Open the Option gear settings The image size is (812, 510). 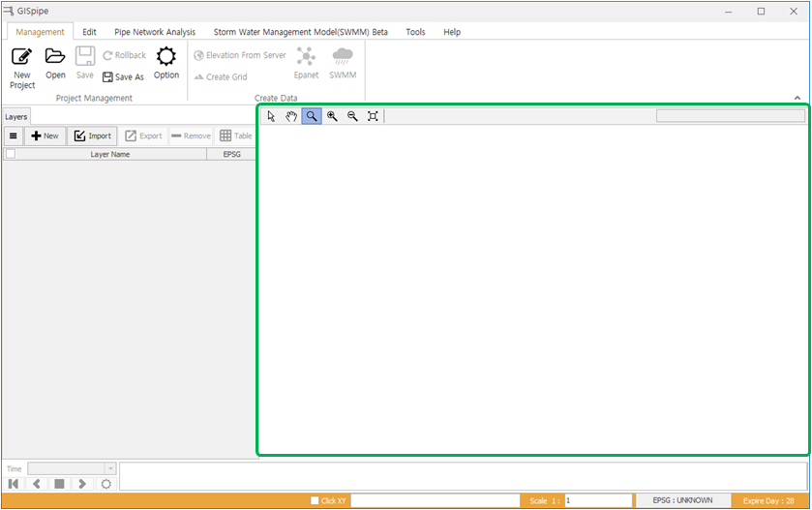166,56
